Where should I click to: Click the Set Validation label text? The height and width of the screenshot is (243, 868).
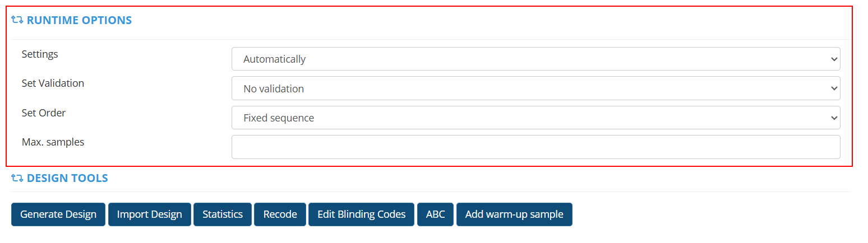53,83
